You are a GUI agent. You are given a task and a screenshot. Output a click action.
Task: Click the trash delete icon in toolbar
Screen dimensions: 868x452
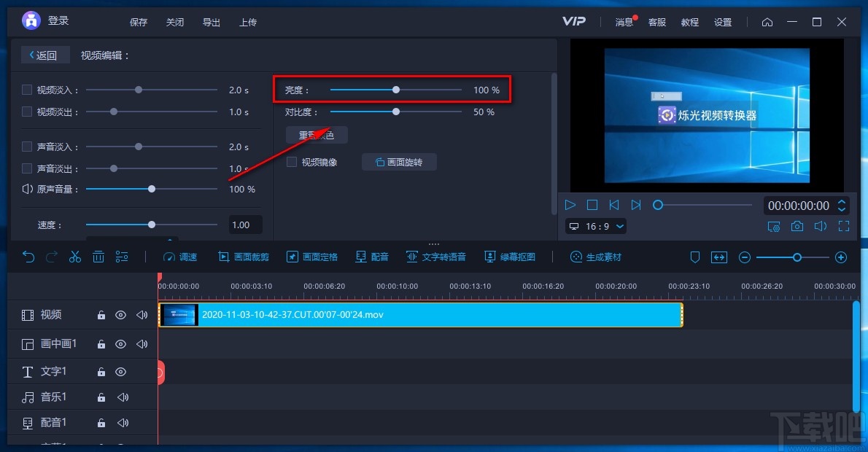coord(98,257)
